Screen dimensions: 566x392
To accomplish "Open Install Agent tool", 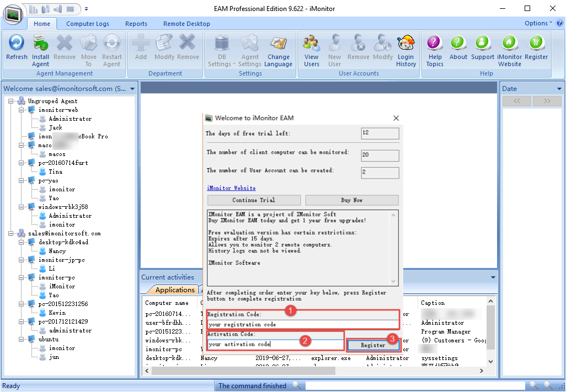I will [40, 50].
